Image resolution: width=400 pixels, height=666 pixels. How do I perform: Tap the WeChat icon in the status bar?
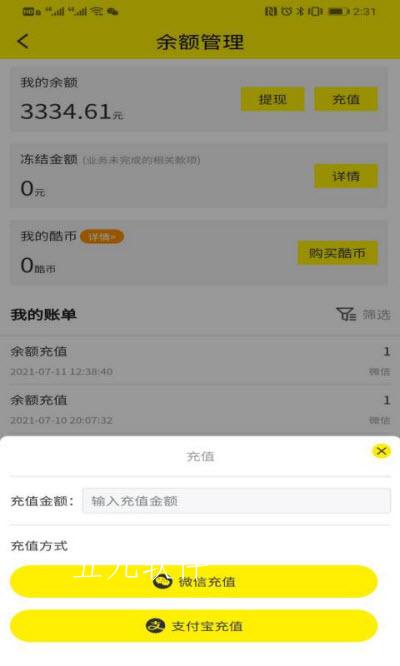113,12
